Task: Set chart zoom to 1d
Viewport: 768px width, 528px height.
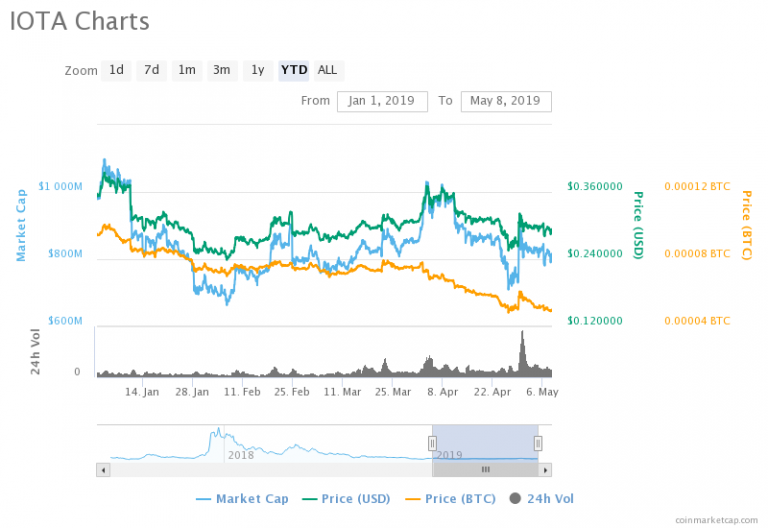Action: point(117,70)
